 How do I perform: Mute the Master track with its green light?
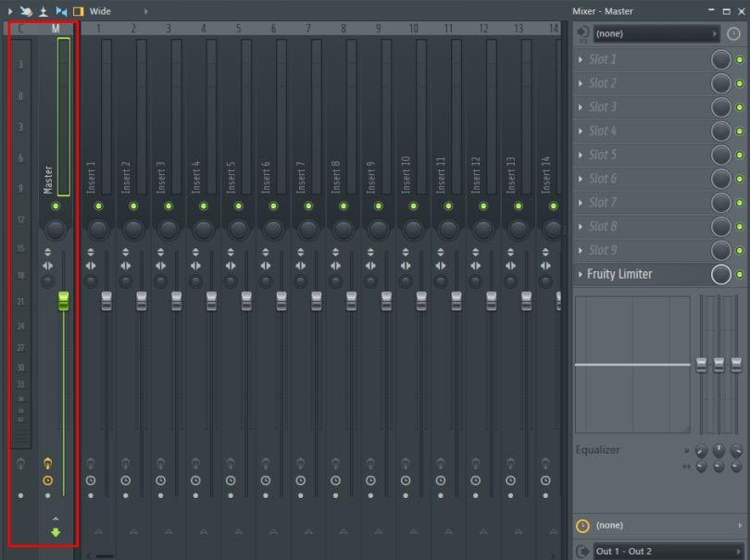[x=56, y=206]
